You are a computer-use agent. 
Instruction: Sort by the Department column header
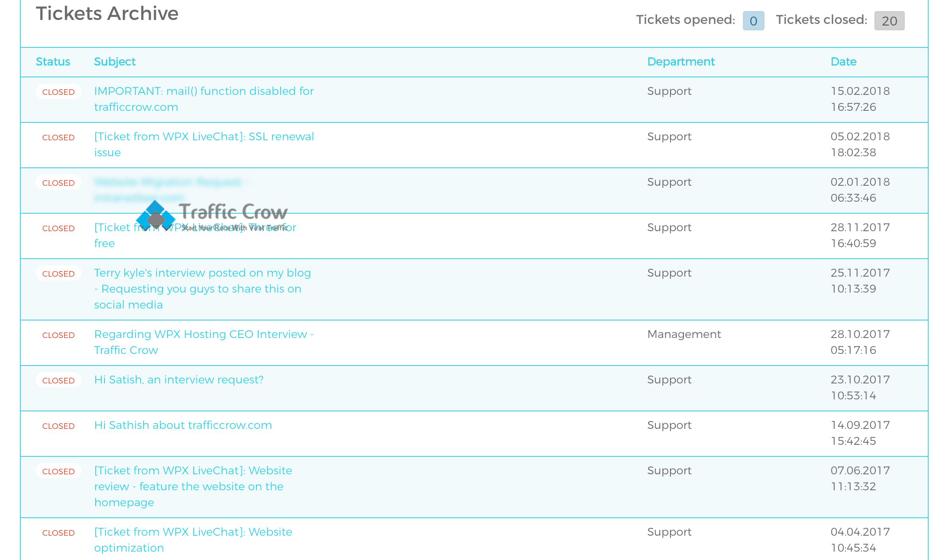click(681, 62)
